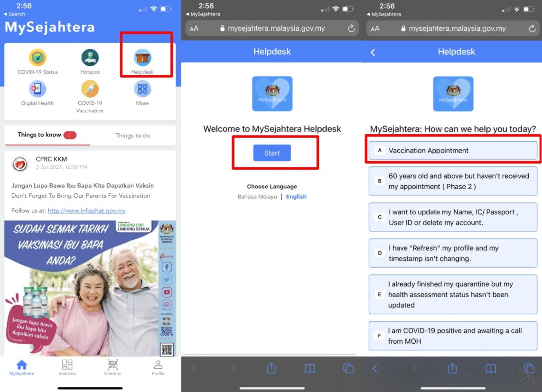The width and height of the screenshot is (542, 392).
Task: Select option E about finished quarantine status
Action: pyautogui.click(x=453, y=294)
